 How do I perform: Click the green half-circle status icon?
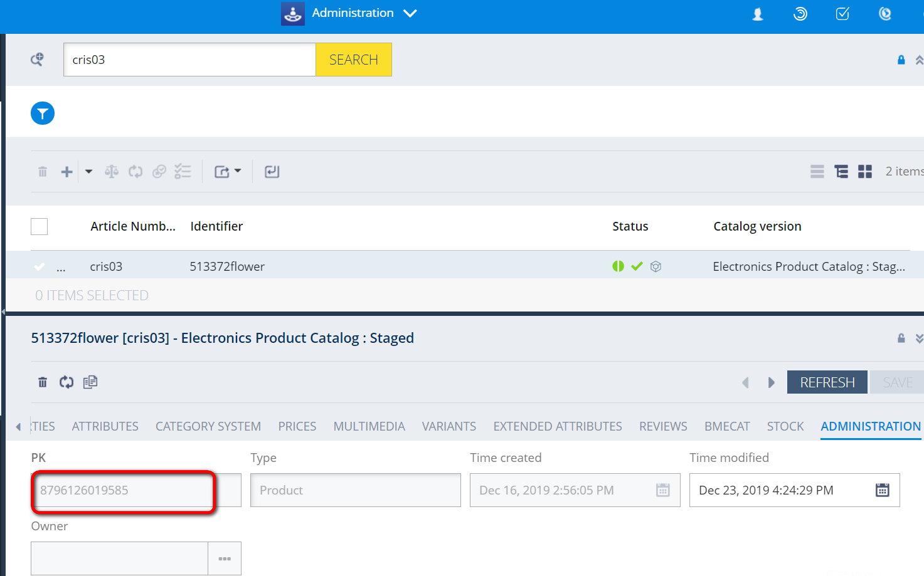click(x=618, y=266)
